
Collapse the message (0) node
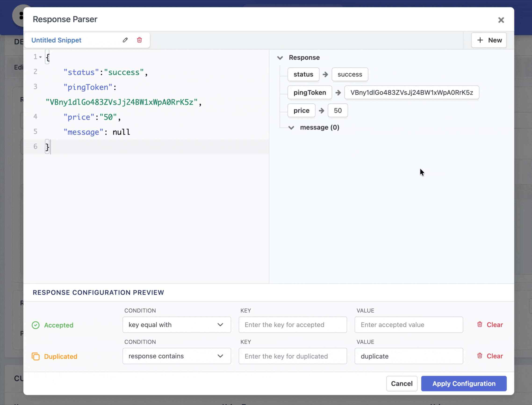tap(291, 127)
